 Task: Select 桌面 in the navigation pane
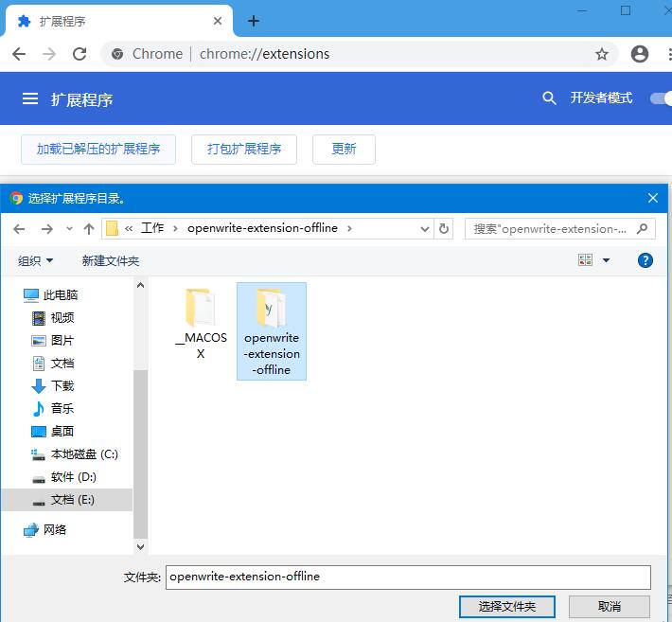pos(53,432)
